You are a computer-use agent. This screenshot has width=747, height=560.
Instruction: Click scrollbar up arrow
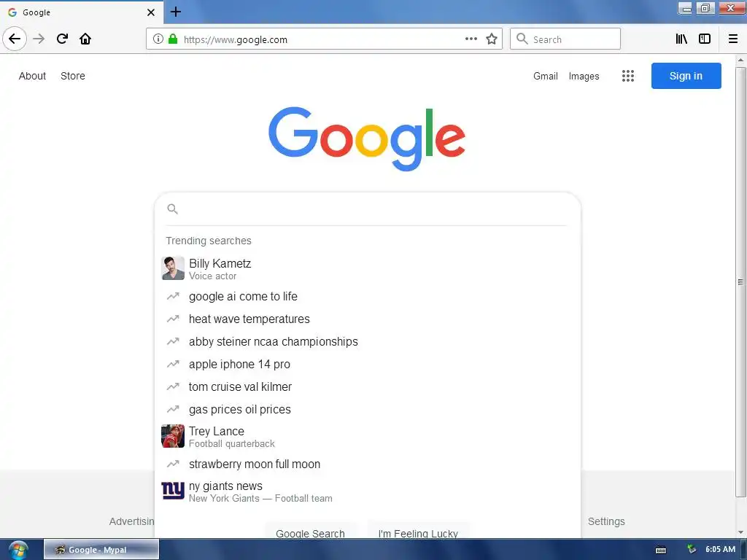(x=740, y=61)
